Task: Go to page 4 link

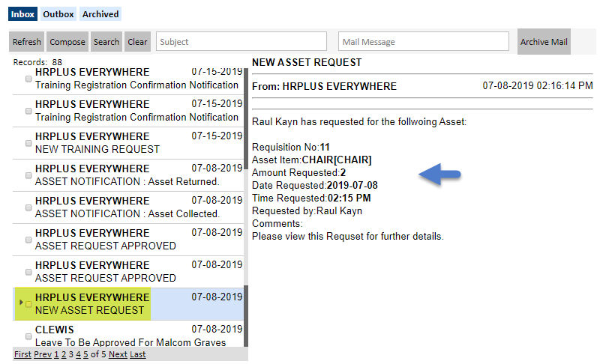Action: pos(79,354)
